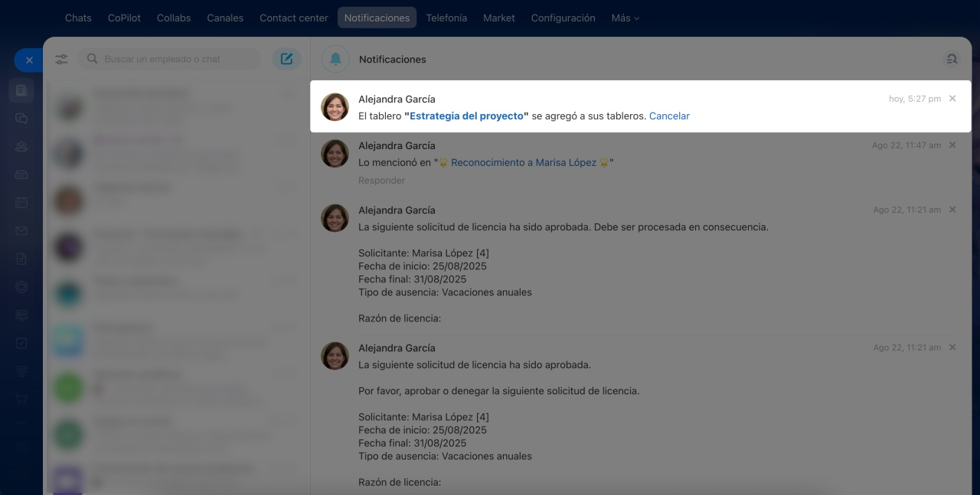The height and width of the screenshot is (495, 980).
Task: Switch to the Telefonía tab
Action: [x=446, y=18]
